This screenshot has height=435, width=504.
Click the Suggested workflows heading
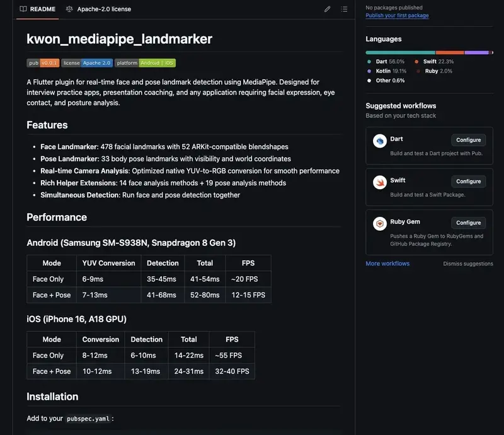coord(401,106)
